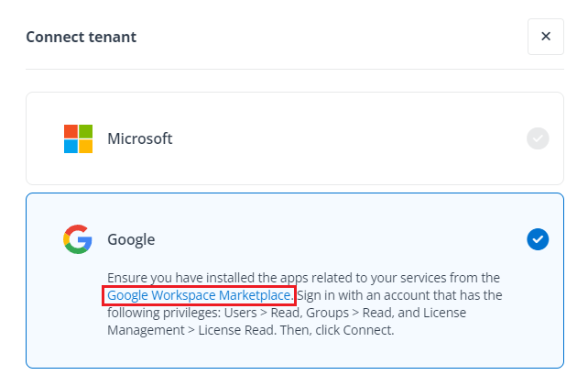Click 'Sign in with an account' text
Image resolution: width=588 pixels, height=375 pixels.
click(366, 295)
